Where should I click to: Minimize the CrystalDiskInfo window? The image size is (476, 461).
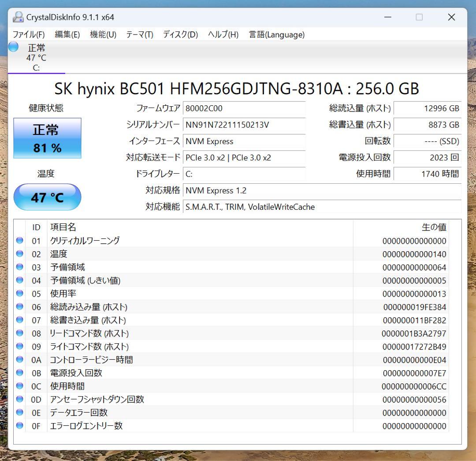(388, 17)
